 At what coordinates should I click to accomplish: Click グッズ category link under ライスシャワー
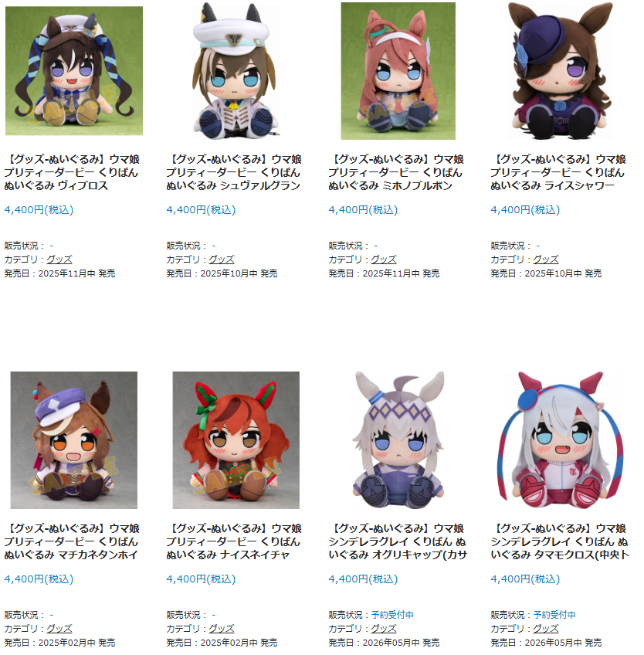pyautogui.click(x=545, y=260)
